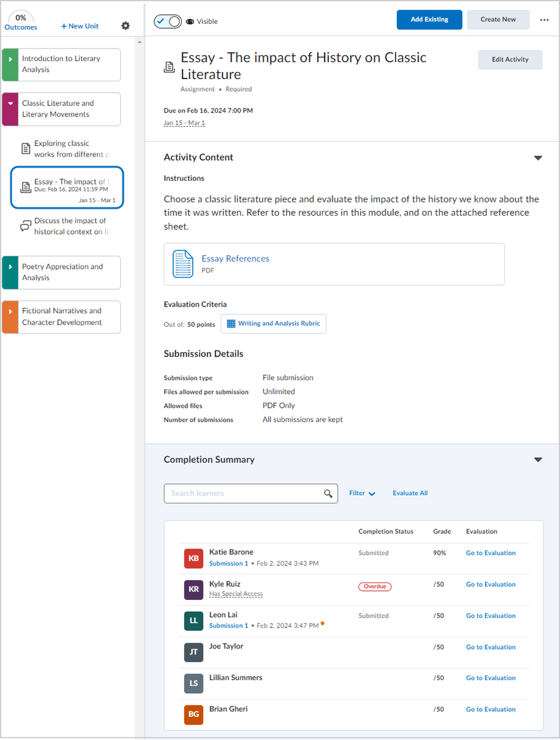Image resolution: width=560 pixels, height=740 pixels.
Task: Open the Filter dropdown
Action: point(362,493)
